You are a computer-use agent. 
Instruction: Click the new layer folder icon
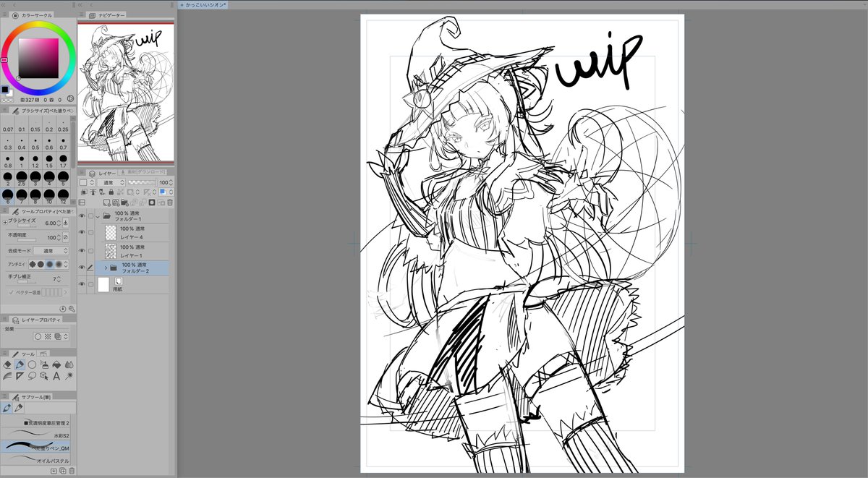coord(124,202)
